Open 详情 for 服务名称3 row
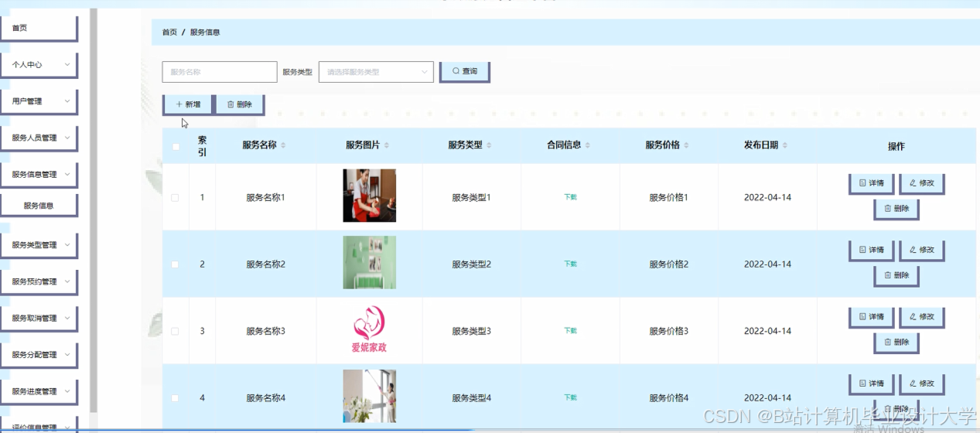 pyautogui.click(x=872, y=317)
